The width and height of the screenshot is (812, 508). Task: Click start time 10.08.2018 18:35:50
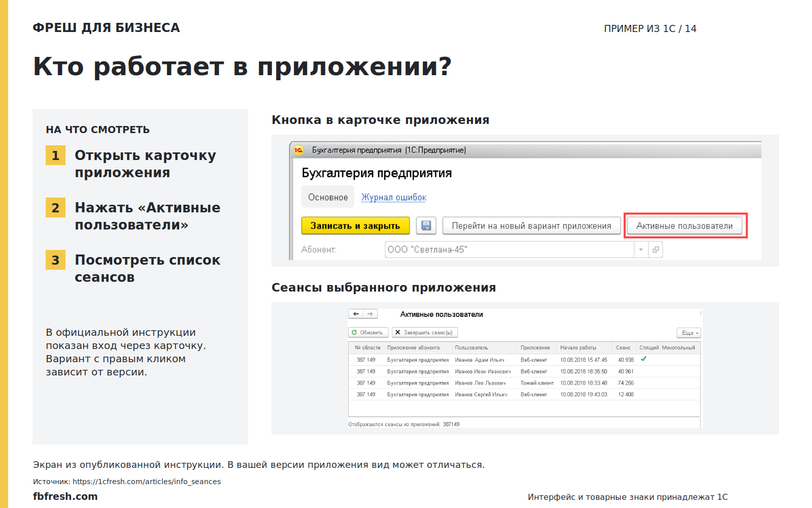tap(584, 371)
